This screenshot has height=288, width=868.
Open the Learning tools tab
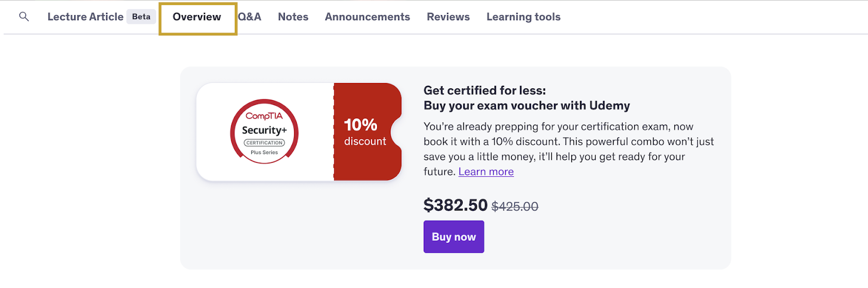524,17
